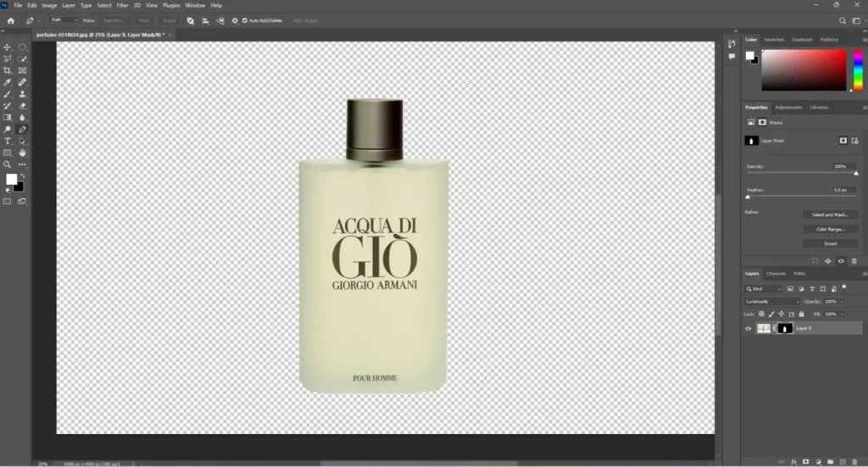Click the Color Range button
The width and height of the screenshot is (868, 467).
click(830, 229)
